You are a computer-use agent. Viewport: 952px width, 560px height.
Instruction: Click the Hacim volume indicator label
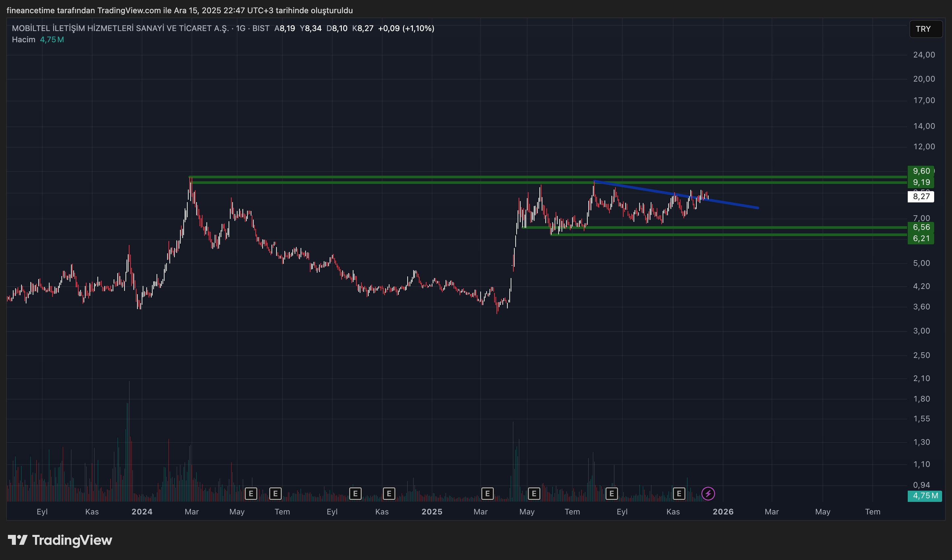coord(23,40)
